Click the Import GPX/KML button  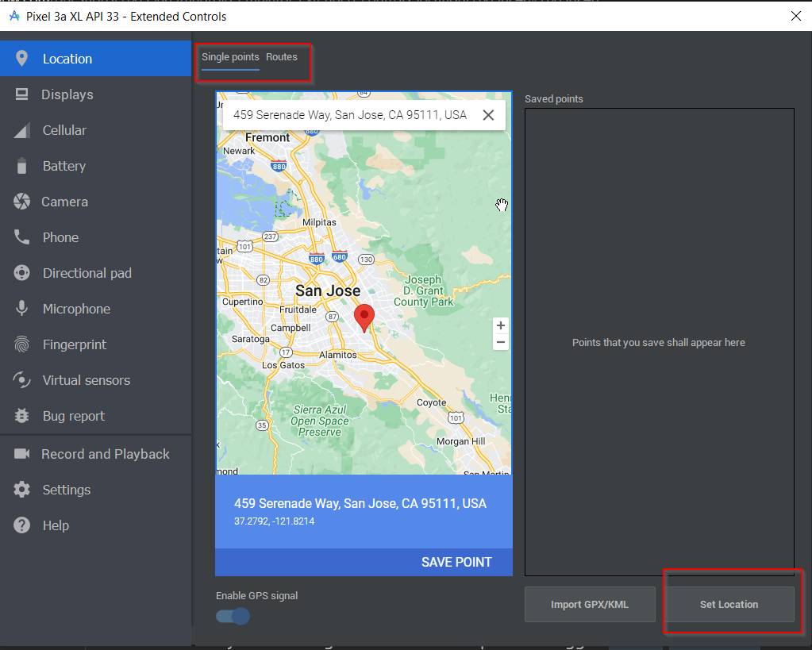tap(590, 604)
